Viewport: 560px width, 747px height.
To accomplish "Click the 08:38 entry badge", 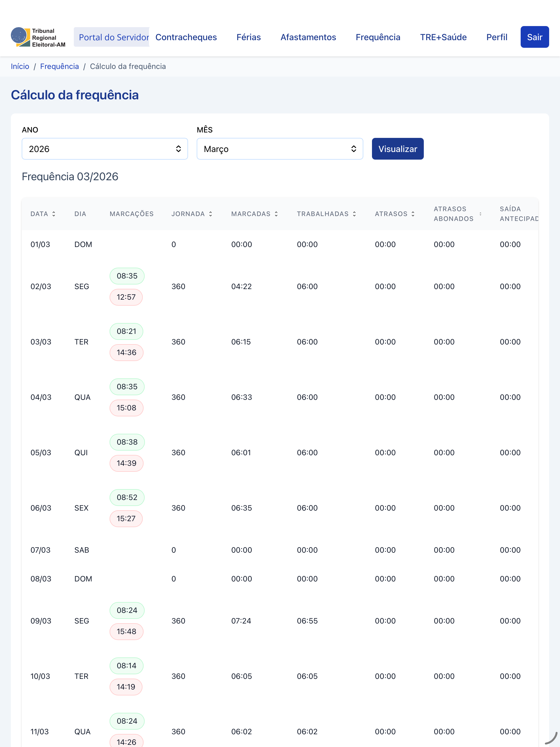I will point(127,442).
